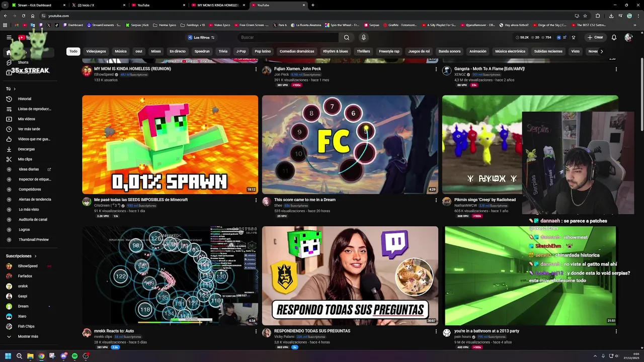The image size is (644, 362).
Task: Expand Mostrar más subscriptions
Action: 28,336
